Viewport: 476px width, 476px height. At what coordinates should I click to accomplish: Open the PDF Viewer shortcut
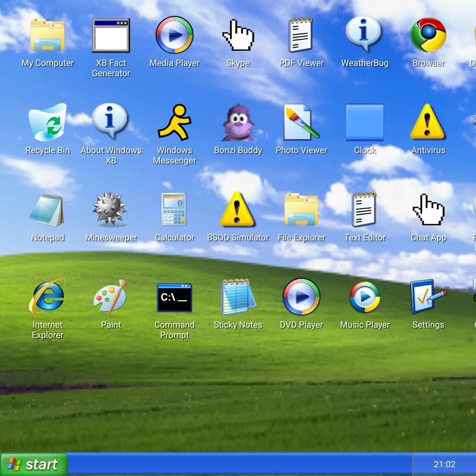pyautogui.click(x=301, y=35)
